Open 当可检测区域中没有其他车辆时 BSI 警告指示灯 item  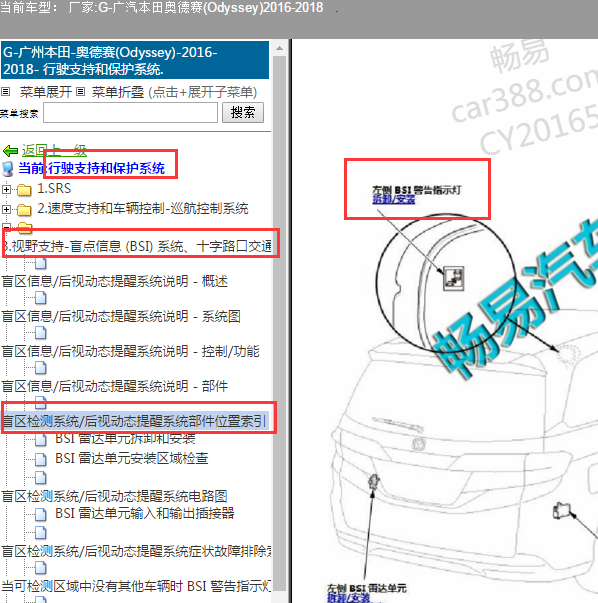point(137,586)
